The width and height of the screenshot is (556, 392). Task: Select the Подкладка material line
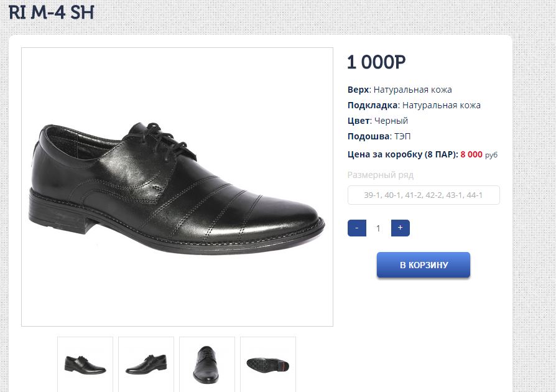pos(414,105)
